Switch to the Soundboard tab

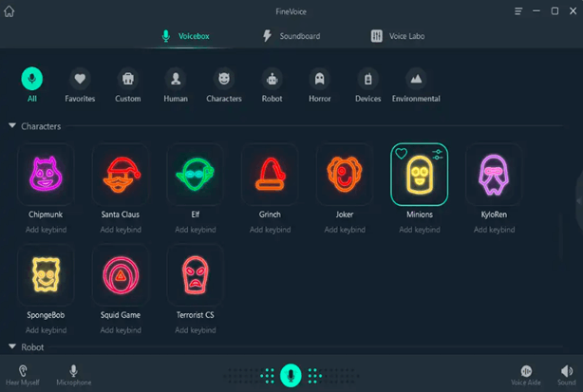[x=291, y=36]
